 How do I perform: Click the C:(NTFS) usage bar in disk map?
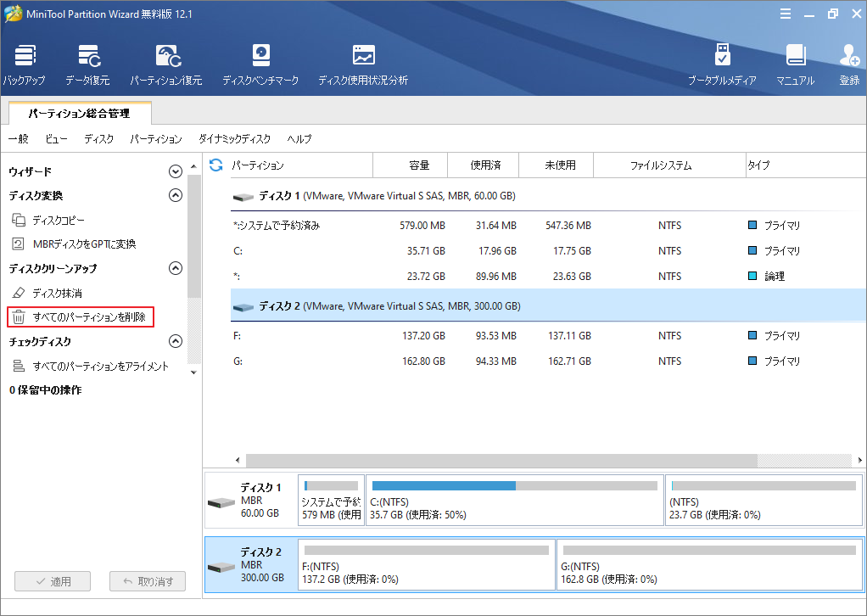(x=514, y=485)
